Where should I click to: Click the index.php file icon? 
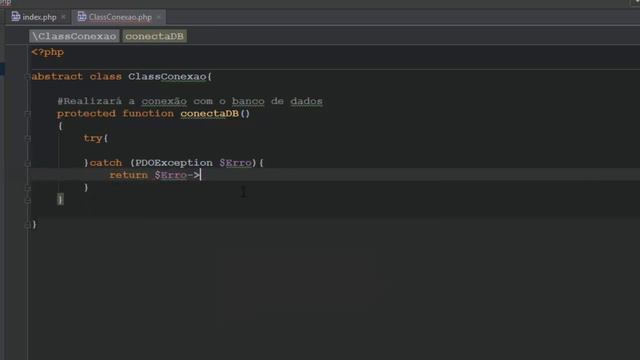(x=16, y=17)
